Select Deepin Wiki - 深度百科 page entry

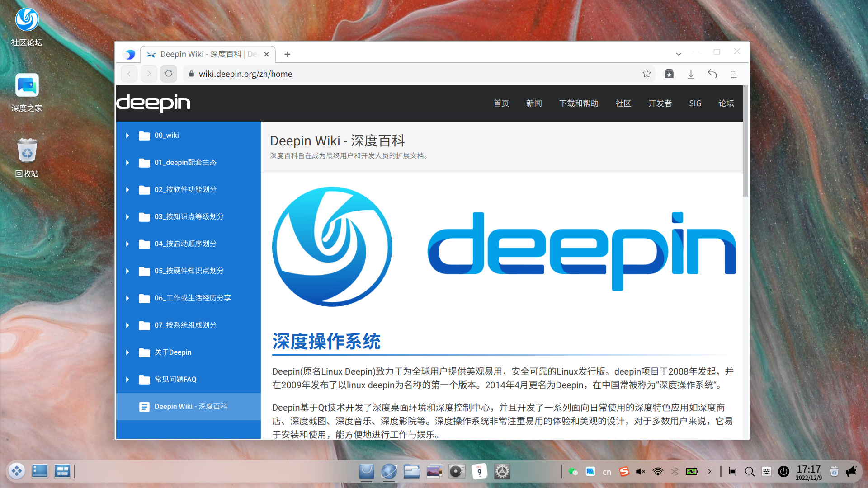[189, 407]
